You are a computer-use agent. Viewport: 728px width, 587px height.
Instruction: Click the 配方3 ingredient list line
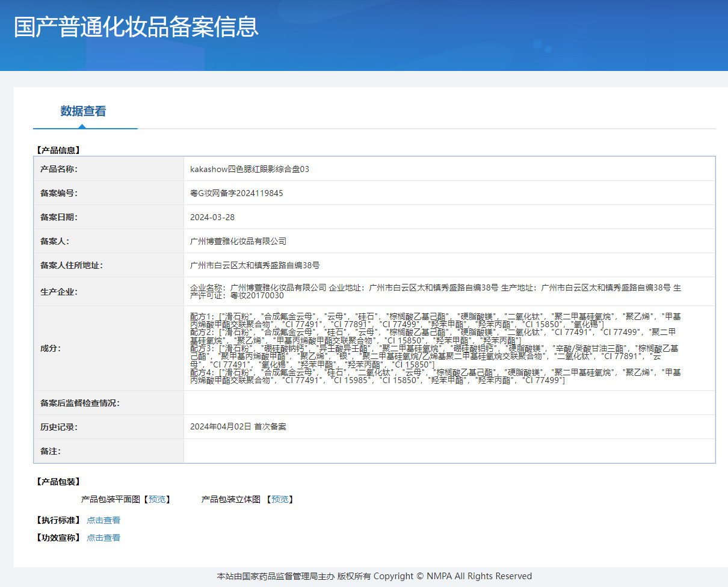(x=436, y=357)
